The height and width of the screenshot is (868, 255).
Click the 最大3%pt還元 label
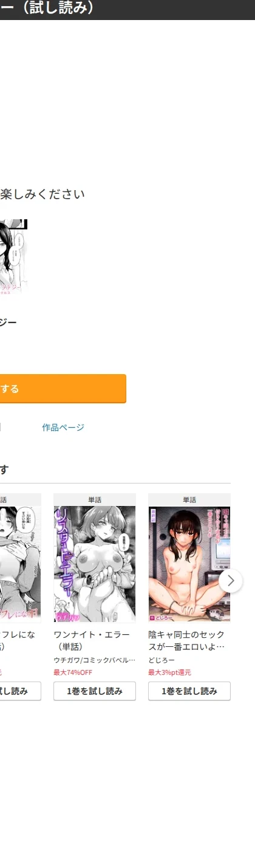click(x=169, y=672)
